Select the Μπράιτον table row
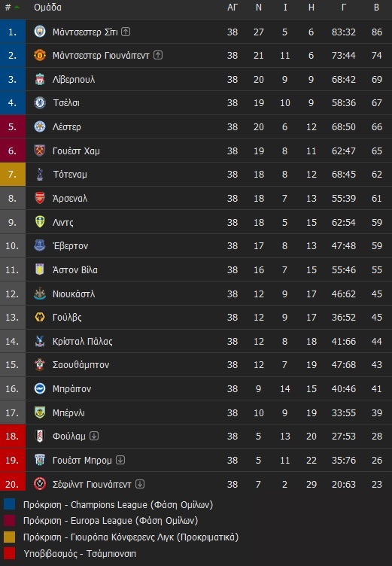Viewport: 392px width, 566px height. 196,388
